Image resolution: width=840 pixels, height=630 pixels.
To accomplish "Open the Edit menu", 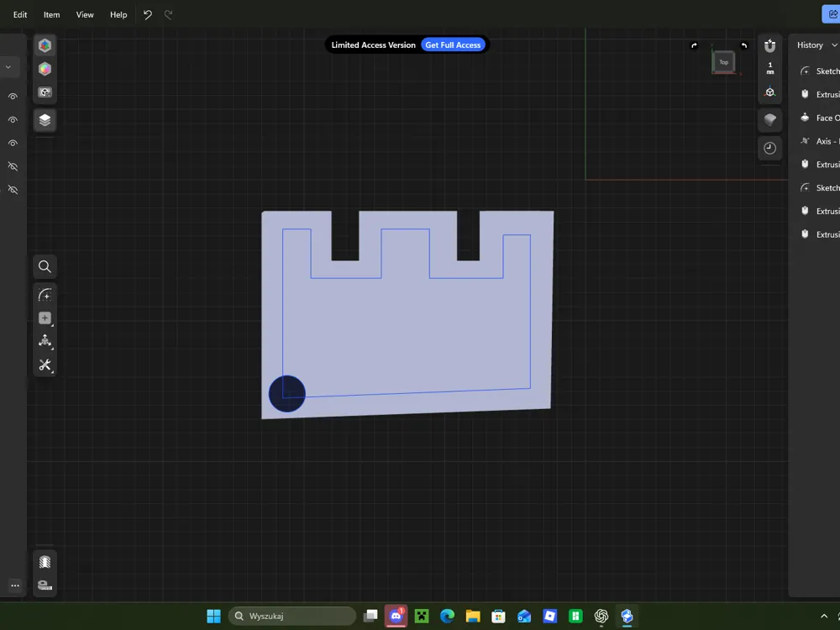I will pyautogui.click(x=20, y=15).
